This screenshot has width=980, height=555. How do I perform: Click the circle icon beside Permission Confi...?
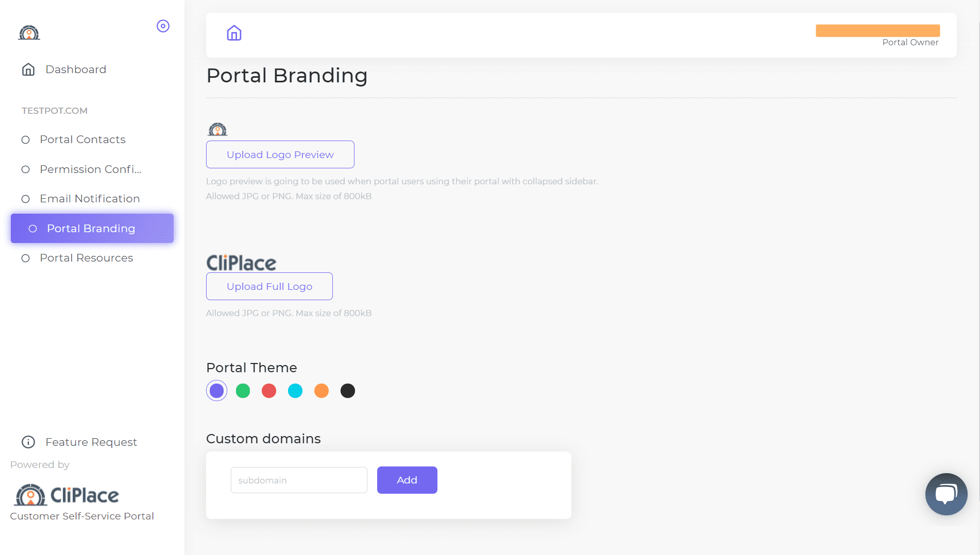click(x=25, y=169)
